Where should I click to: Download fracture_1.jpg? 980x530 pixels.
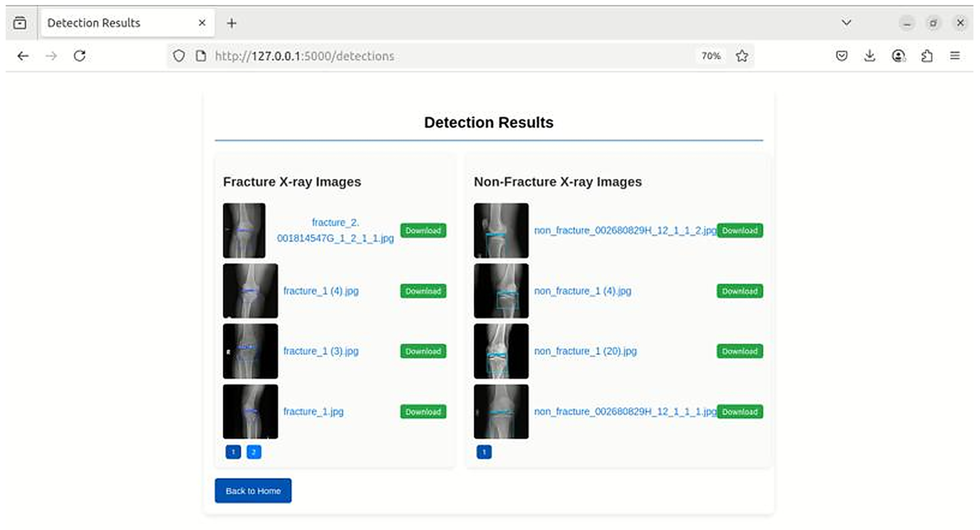(x=423, y=411)
